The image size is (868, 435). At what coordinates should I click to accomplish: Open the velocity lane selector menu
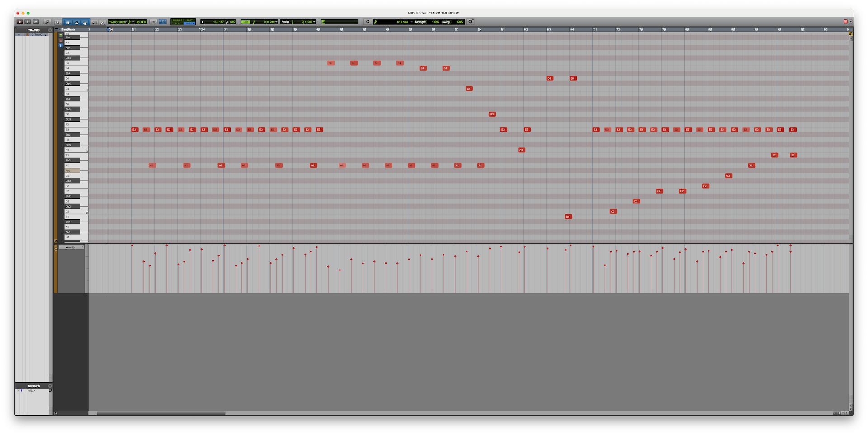click(x=72, y=247)
